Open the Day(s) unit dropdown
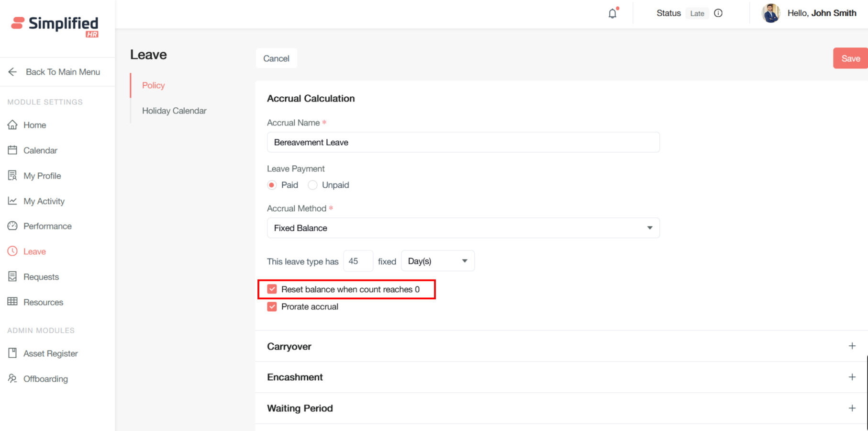 pyautogui.click(x=437, y=261)
